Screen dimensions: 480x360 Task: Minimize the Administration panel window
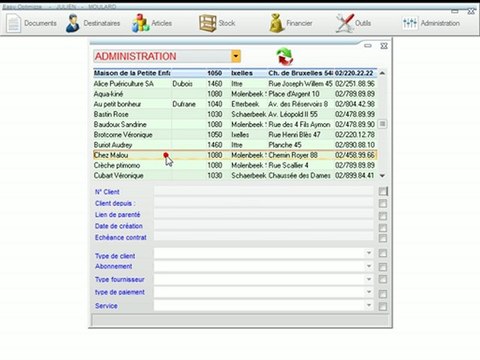coord(368,46)
